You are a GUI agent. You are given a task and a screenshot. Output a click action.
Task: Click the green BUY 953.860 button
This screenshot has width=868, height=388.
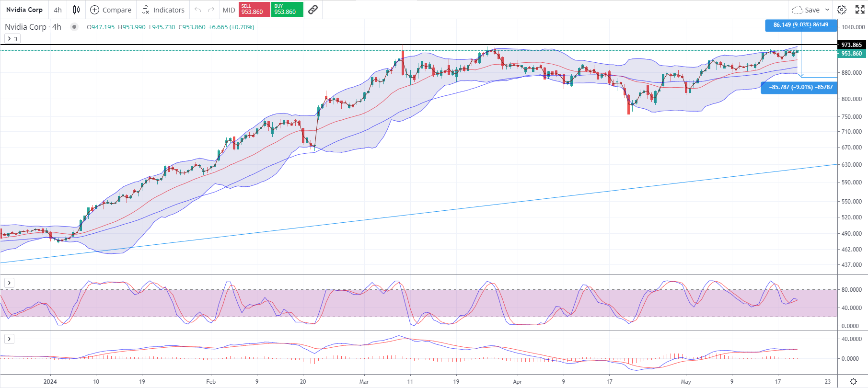[287, 10]
